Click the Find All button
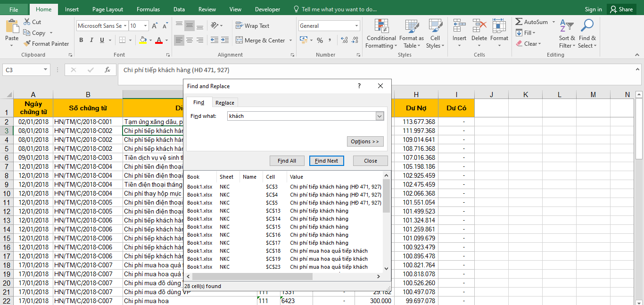This screenshot has height=305, width=644. point(287,161)
